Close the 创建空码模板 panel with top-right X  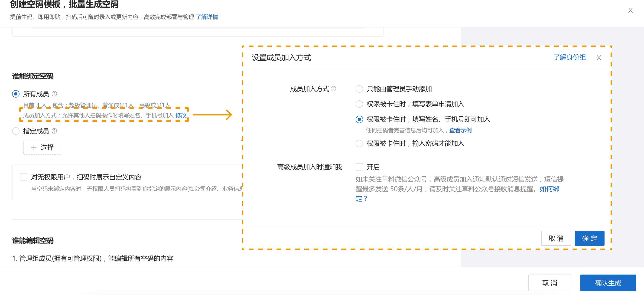pyautogui.click(x=630, y=10)
